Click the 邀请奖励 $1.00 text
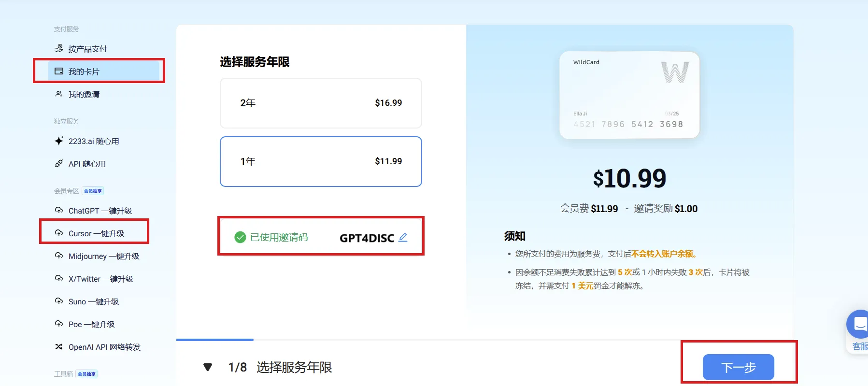The width and height of the screenshot is (868, 386). [x=666, y=208]
